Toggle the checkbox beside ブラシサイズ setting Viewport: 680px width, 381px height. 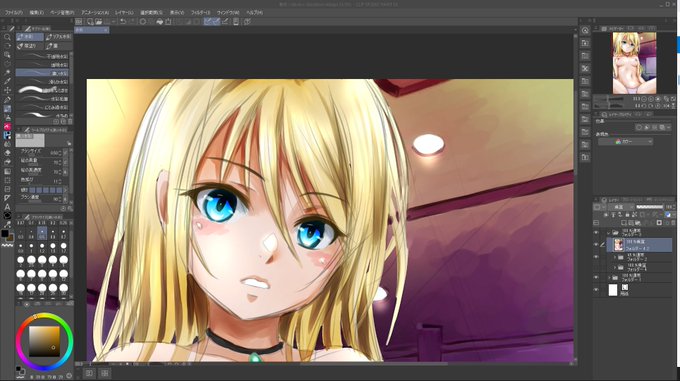pyautogui.click(x=65, y=153)
